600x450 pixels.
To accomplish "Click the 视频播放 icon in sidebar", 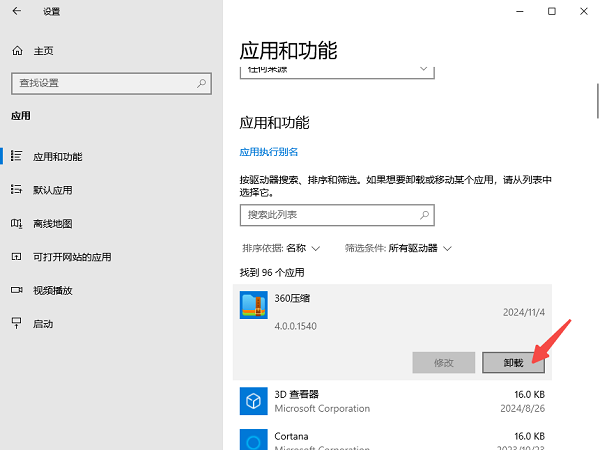I will click(17, 290).
